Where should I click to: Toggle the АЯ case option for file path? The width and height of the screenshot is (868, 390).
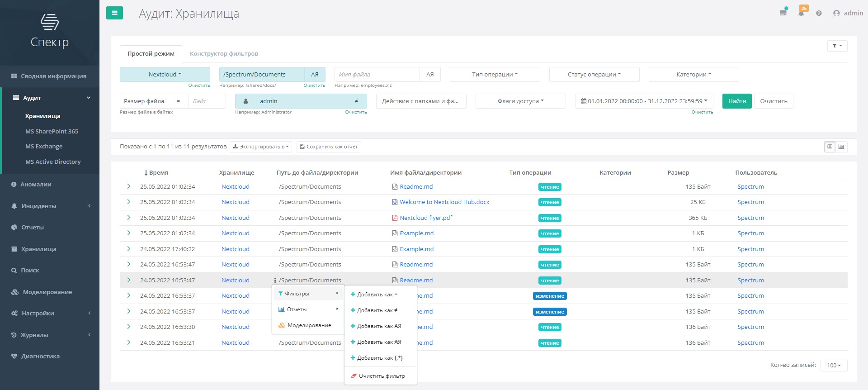(315, 75)
